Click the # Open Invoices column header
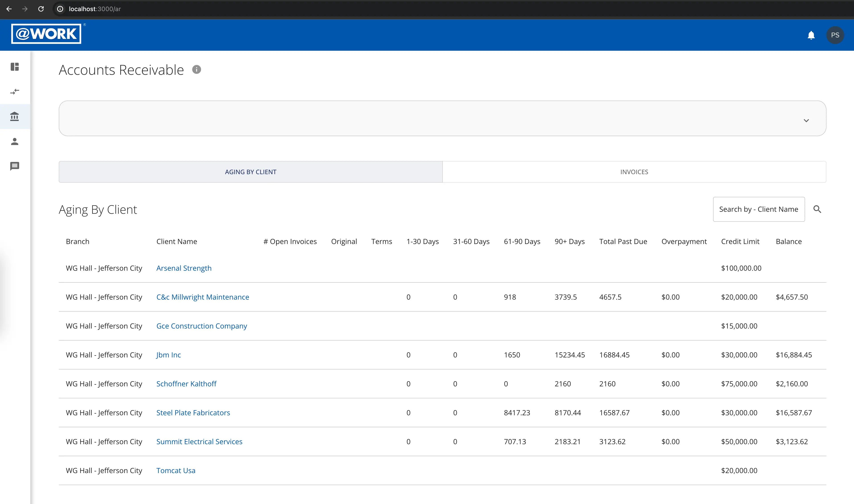Image resolution: width=854 pixels, height=504 pixels. point(290,242)
